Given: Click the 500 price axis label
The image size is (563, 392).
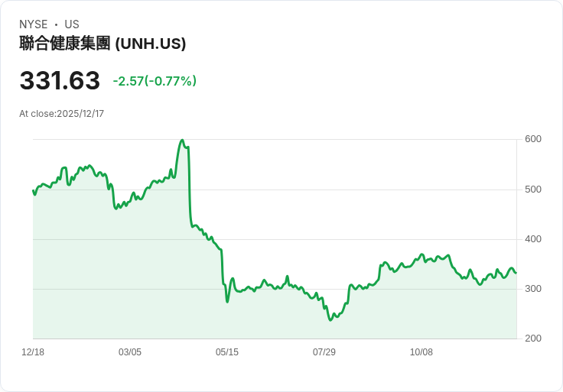Looking at the screenshot, I should point(533,190).
